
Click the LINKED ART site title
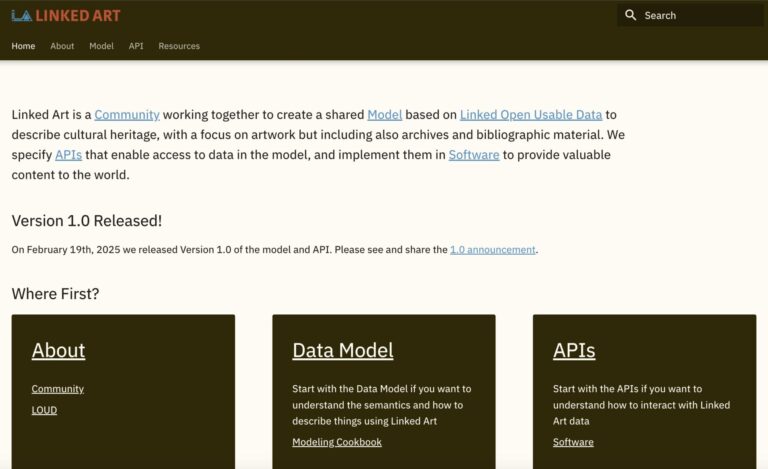(78, 16)
